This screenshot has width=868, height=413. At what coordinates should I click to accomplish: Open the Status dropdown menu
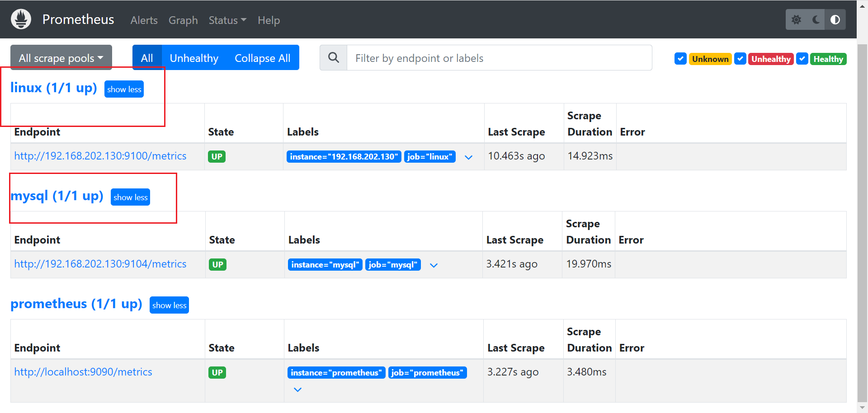[227, 20]
